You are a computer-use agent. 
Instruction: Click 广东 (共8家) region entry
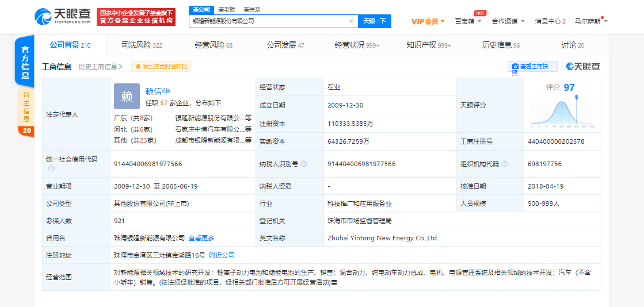point(133,118)
